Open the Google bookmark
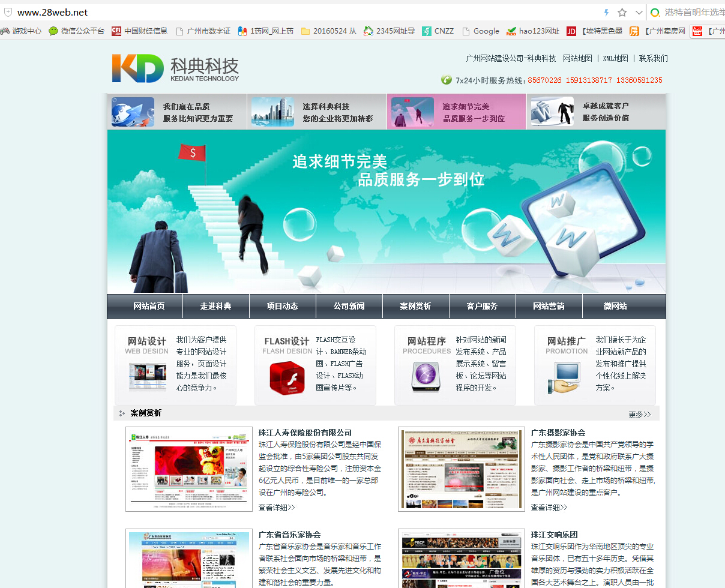Viewport: 725px width, 588px height. coord(481,31)
